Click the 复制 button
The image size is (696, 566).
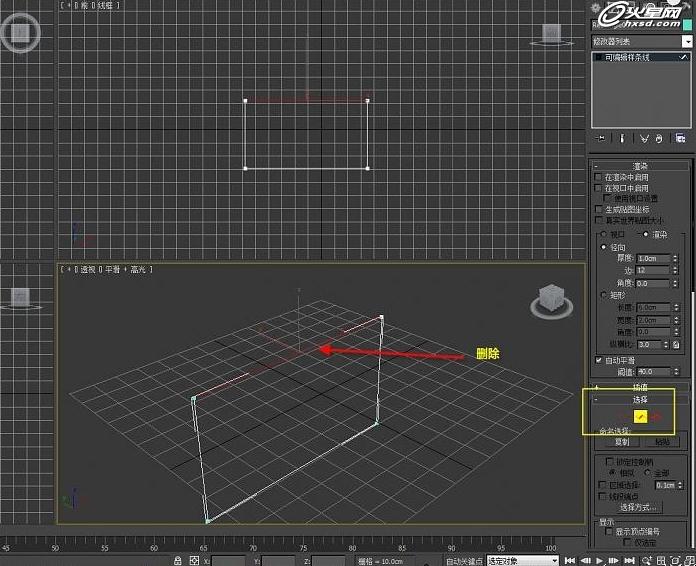(622, 441)
